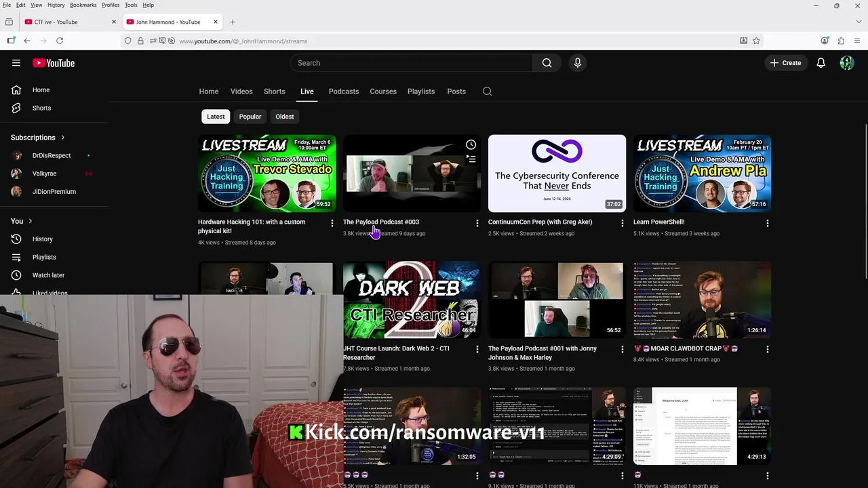Open the browser extensions icon
This screenshot has width=868, height=488.
tap(841, 41)
